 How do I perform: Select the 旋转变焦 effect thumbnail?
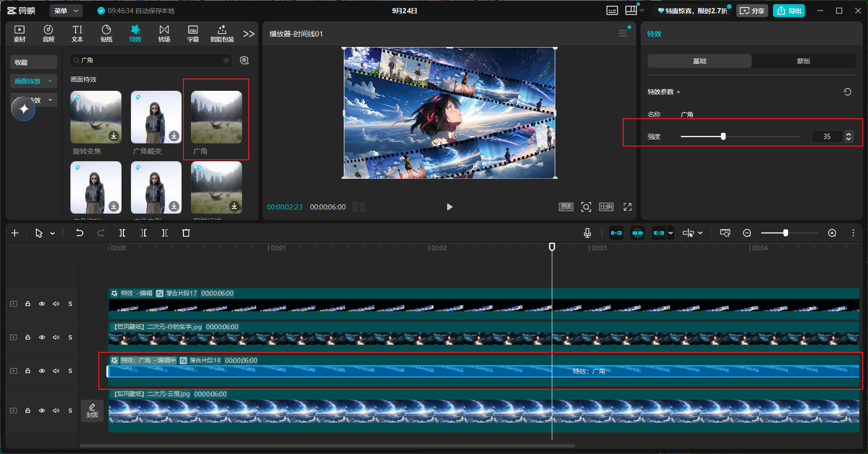[96, 117]
